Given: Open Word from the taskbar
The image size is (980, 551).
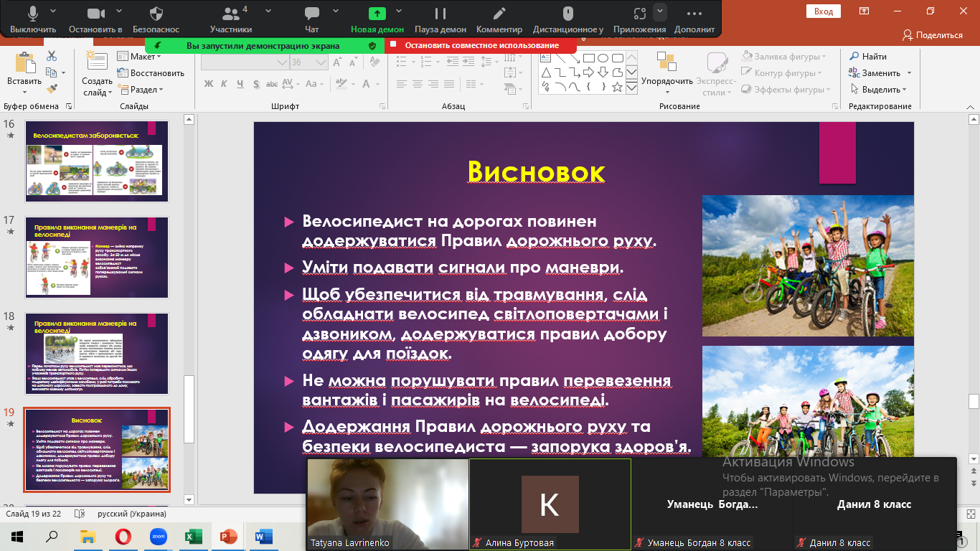Looking at the screenshot, I should tap(263, 536).
